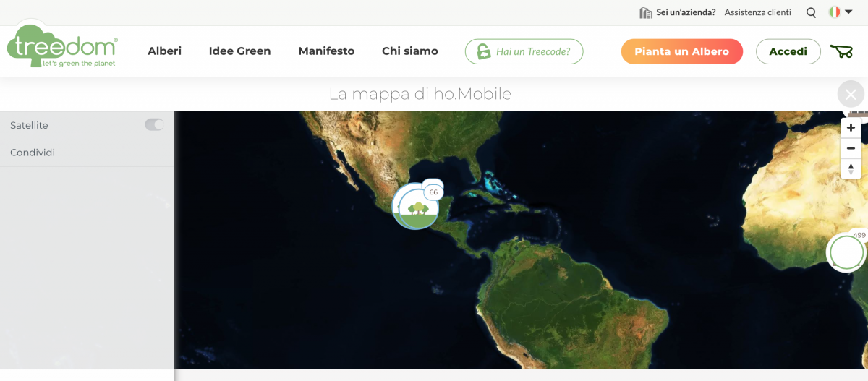Open the language flag dropdown

point(841,12)
